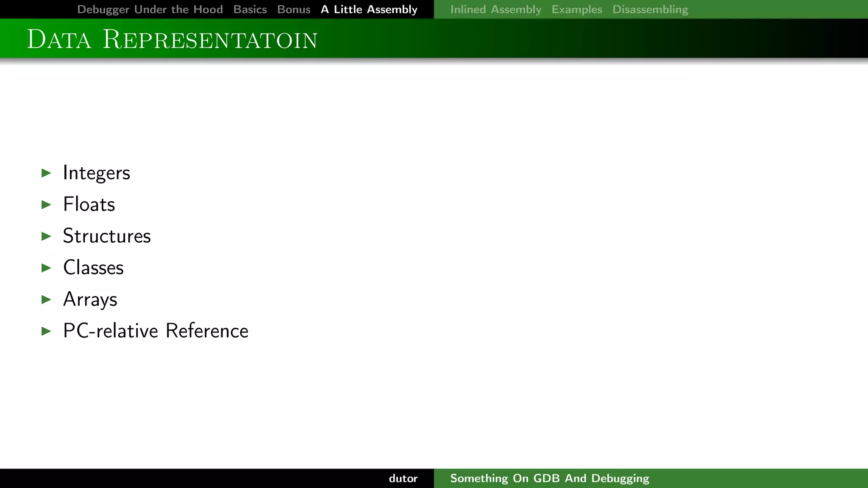Click the Arrays list item text
This screenshot has width=868, height=488.
90,299
